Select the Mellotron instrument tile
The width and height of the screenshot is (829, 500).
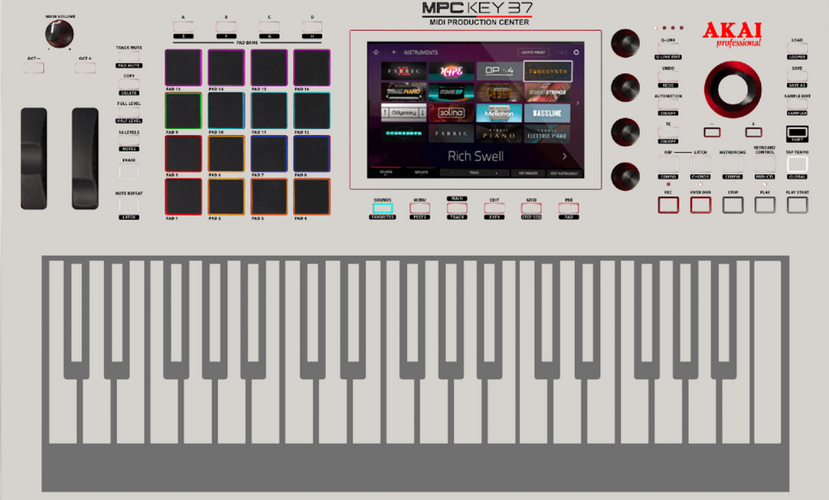[499, 113]
